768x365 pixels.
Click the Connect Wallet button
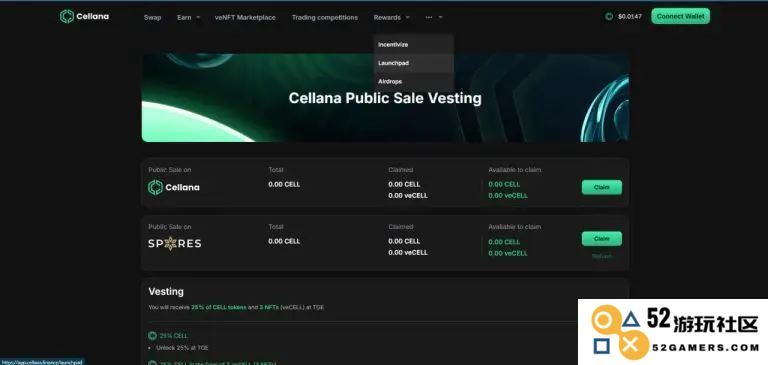click(x=680, y=16)
